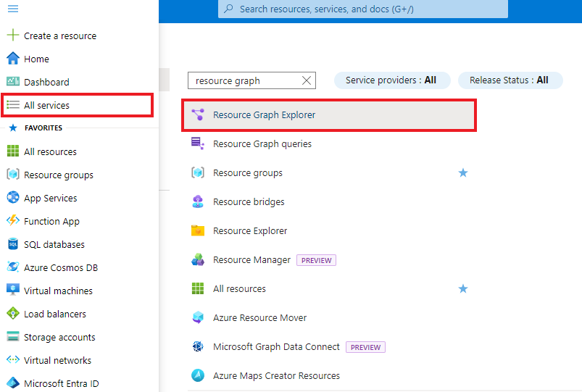Screen dimensions: 582x392
Task: Unfavorite Resource groups using its star
Action: tap(463, 172)
